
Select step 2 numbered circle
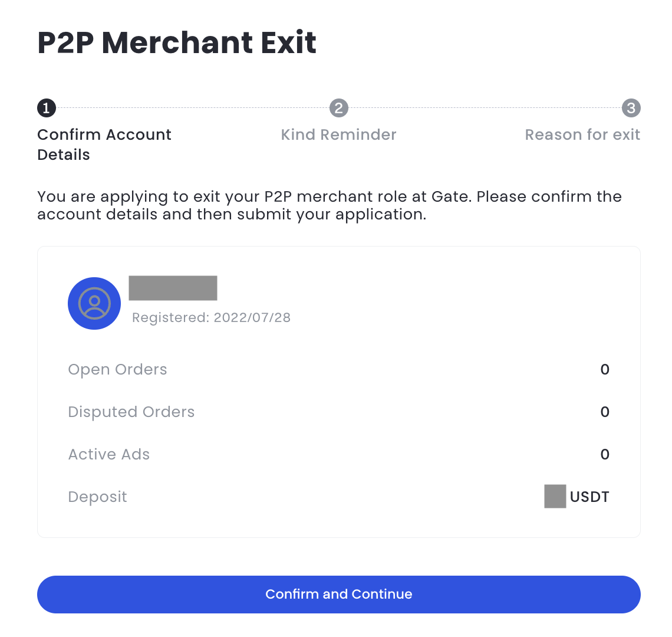coord(338,108)
